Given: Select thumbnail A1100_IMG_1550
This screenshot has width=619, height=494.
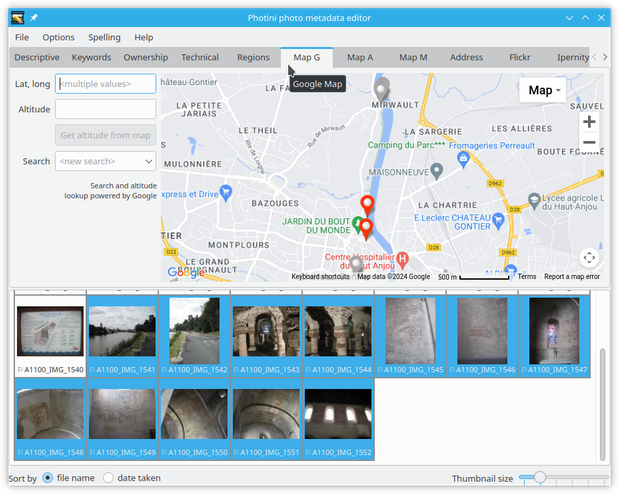Looking at the screenshot, I should 194,419.
